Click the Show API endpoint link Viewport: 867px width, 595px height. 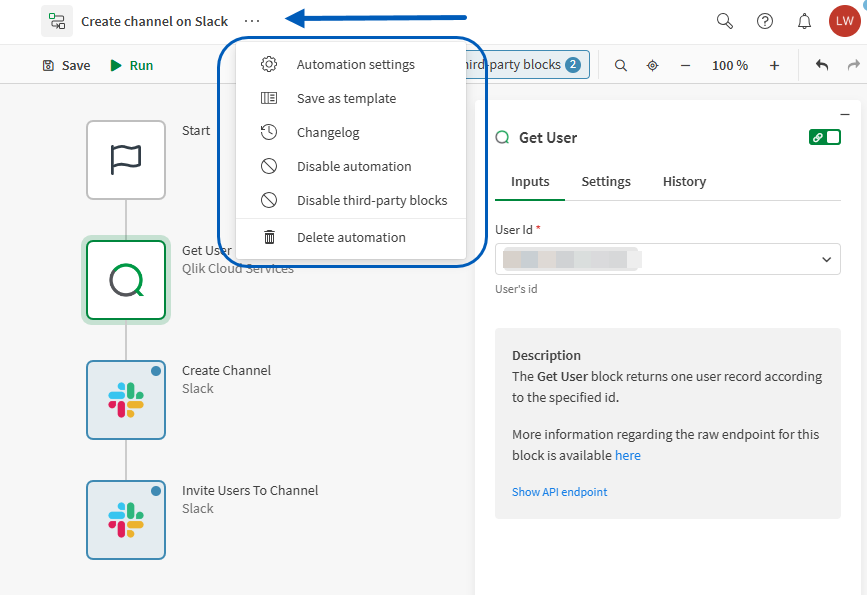(x=559, y=492)
